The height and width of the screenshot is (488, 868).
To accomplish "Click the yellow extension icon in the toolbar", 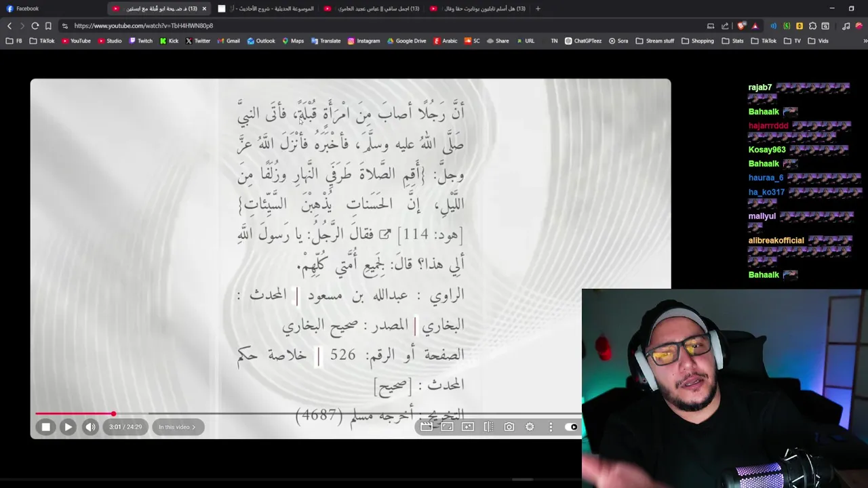I will pos(800,26).
